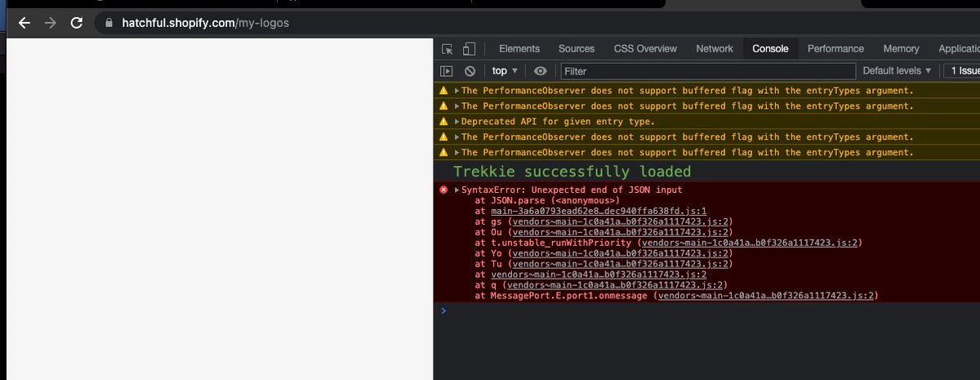Image resolution: width=980 pixels, height=380 pixels.
Task: Switch to CSS Overview tab
Action: [645, 49]
